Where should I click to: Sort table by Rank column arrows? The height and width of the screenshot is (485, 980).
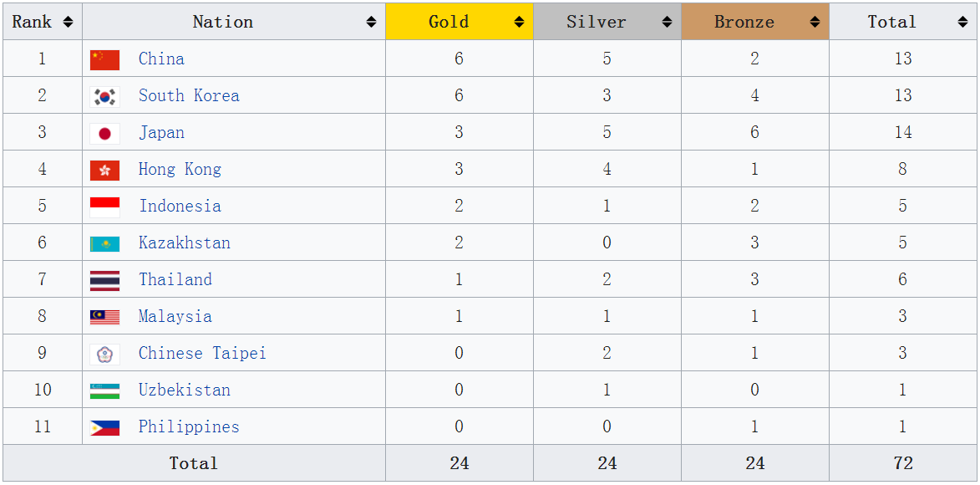[68, 22]
